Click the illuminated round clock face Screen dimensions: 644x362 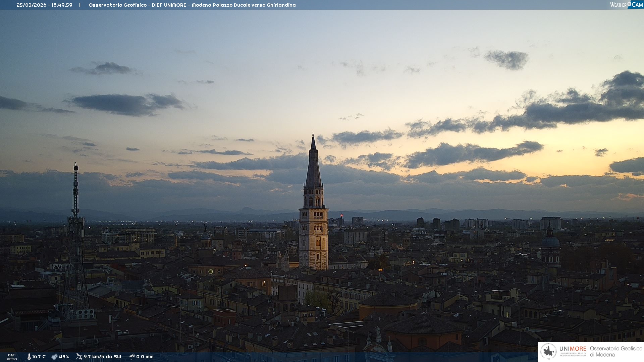pyautogui.click(x=210, y=271)
